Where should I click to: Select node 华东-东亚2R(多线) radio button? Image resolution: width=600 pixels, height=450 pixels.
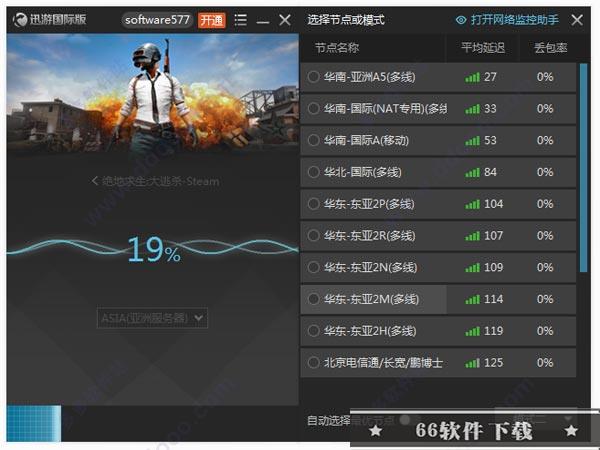[313, 236]
